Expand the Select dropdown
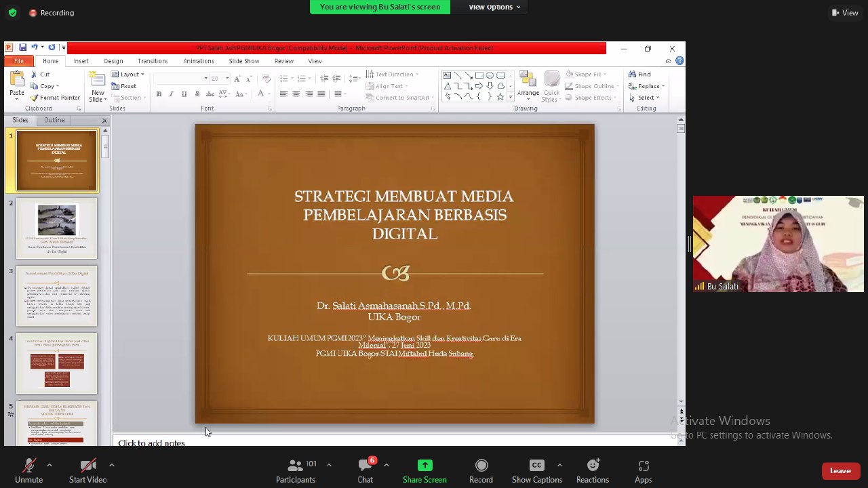 pos(658,98)
